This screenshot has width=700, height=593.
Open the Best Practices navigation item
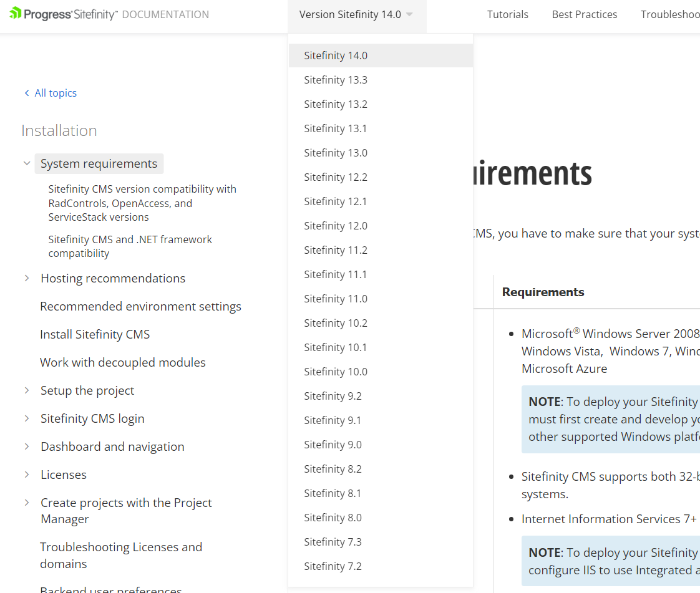pyautogui.click(x=585, y=15)
